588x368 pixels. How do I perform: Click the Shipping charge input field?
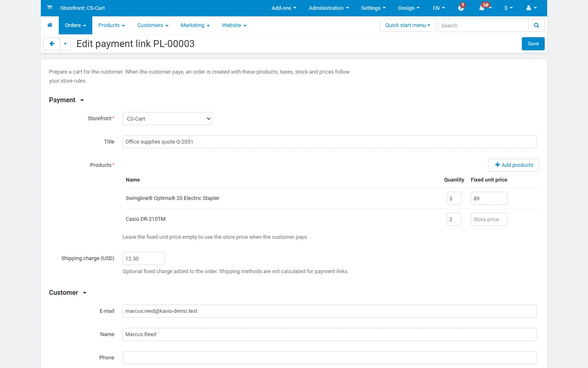[x=144, y=258]
